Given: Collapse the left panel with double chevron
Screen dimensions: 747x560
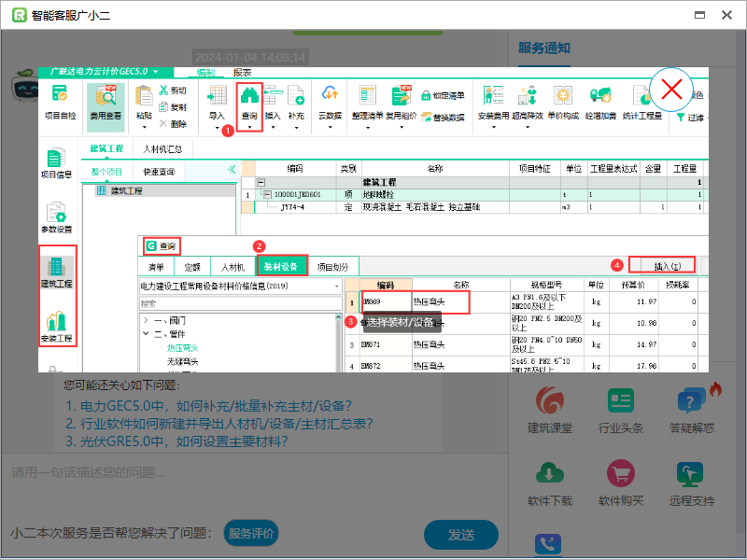Looking at the screenshot, I should 232,169.
